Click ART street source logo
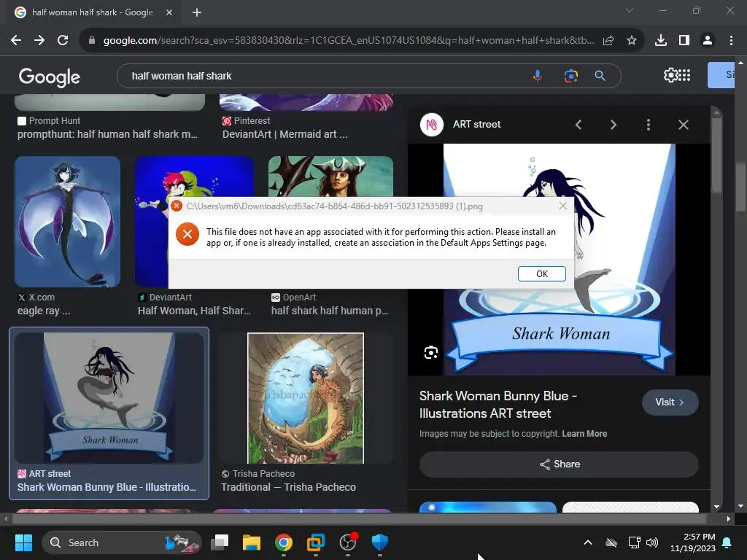747x560 pixels. point(432,125)
